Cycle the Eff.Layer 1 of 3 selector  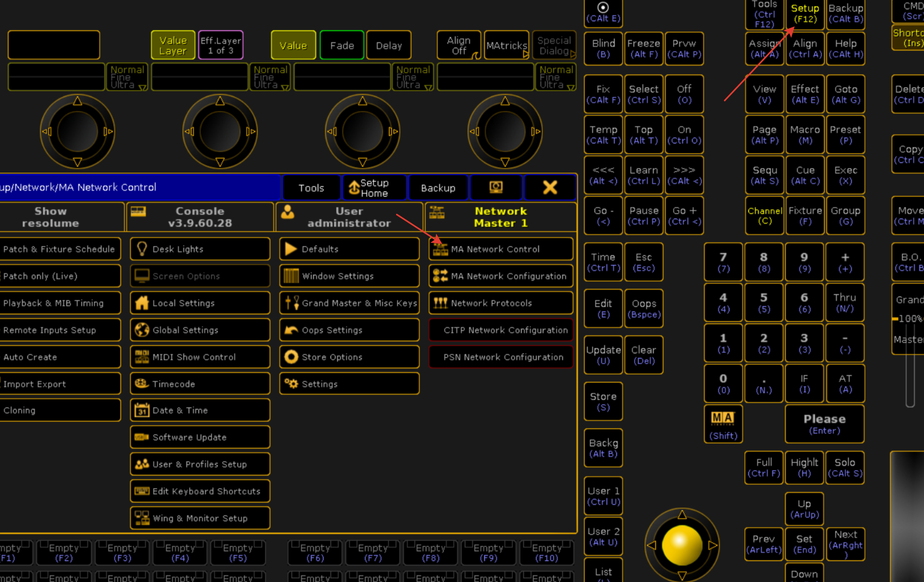click(221, 45)
